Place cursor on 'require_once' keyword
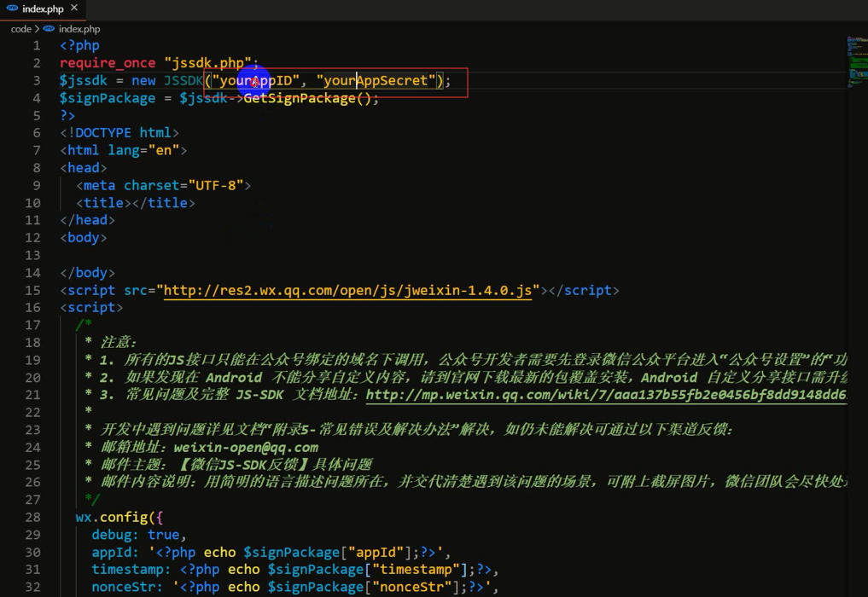The height and width of the screenshot is (597, 868). pyautogui.click(x=108, y=63)
